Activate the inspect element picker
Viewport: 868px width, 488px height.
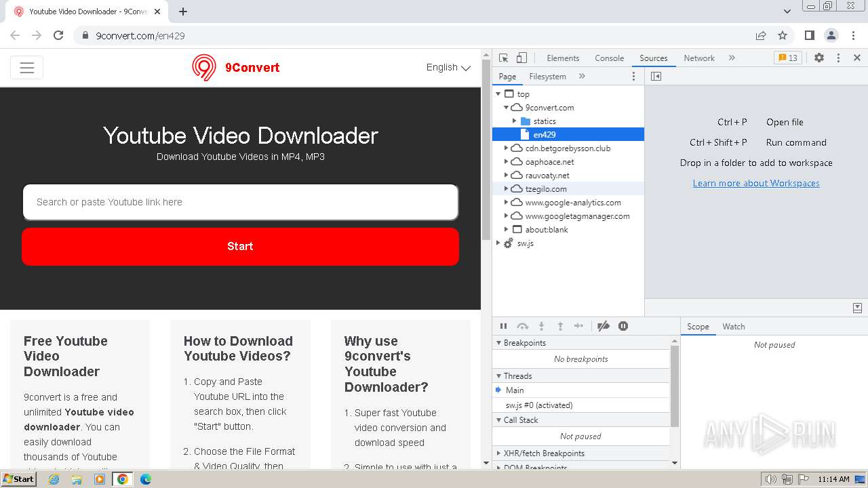point(503,58)
